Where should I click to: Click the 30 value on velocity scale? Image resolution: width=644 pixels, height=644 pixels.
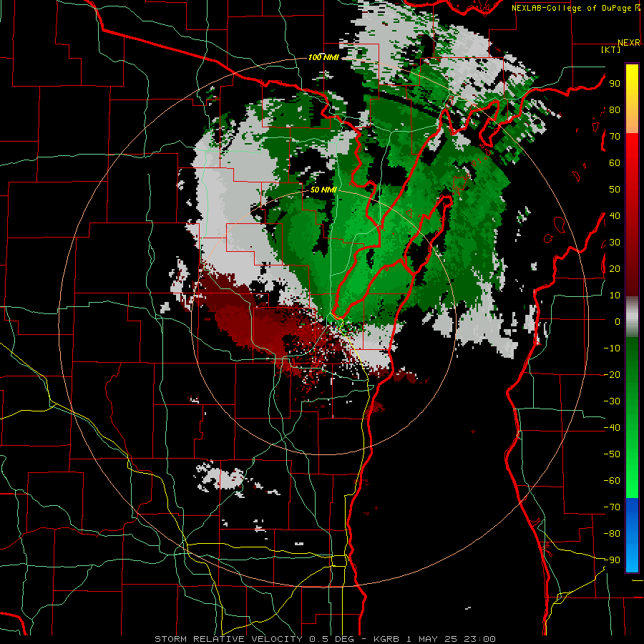[x=615, y=243]
